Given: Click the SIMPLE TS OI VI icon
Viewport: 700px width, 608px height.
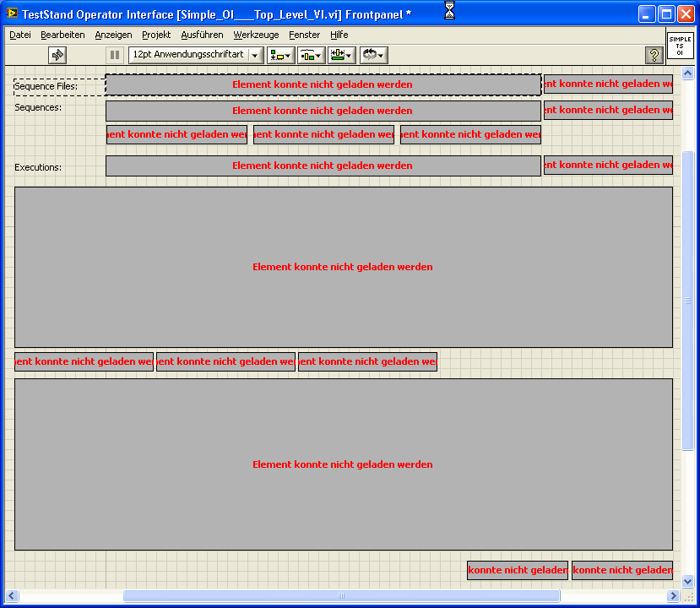Looking at the screenshot, I should pos(680,46).
